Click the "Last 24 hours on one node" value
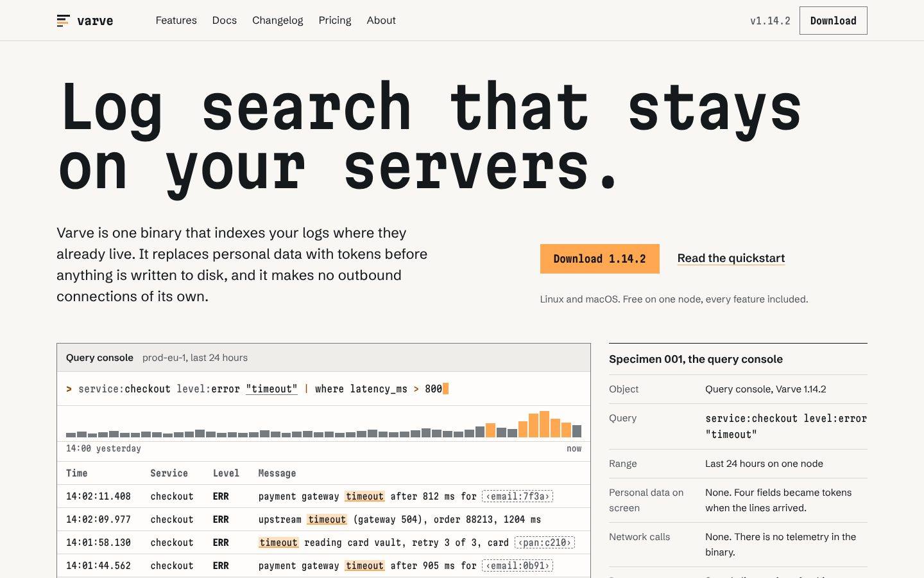Image resolution: width=924 pixels, height=578 pixels. tap(764, 464)
